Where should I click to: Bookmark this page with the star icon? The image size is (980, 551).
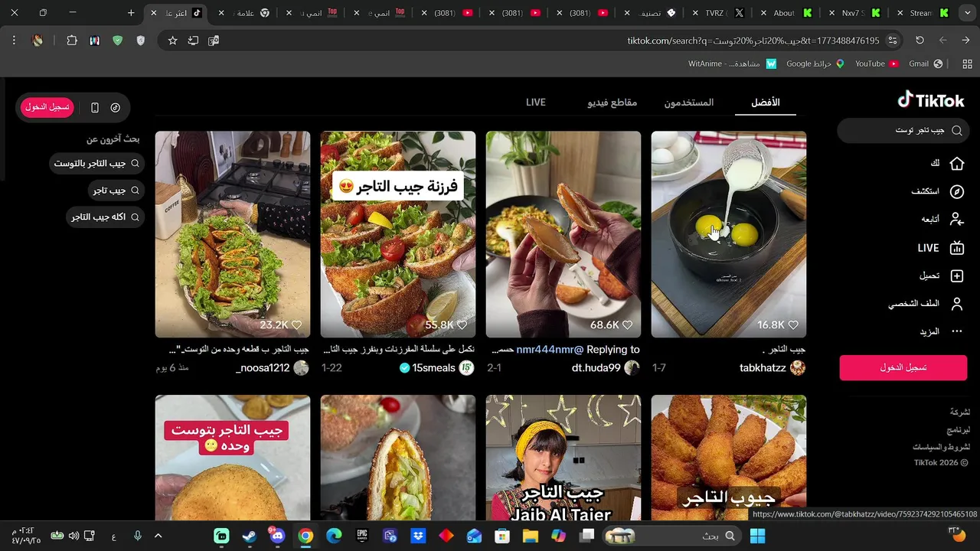[x=173, y=41]
